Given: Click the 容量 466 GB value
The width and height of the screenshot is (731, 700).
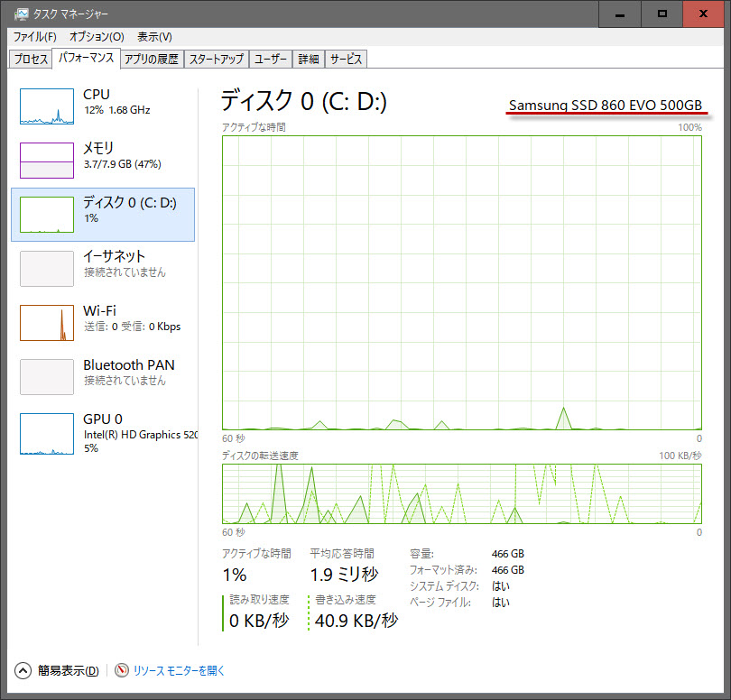Looking at the screenshot, I should pos(508,554).
